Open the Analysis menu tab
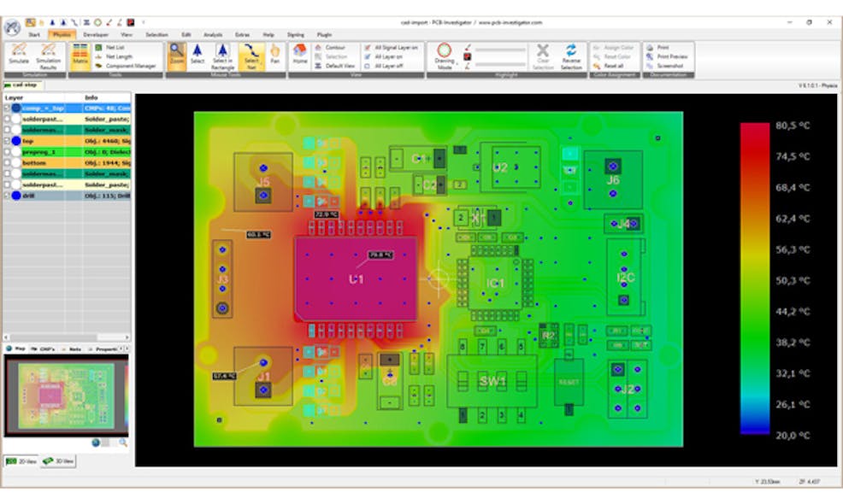The width and height of the screenshot is (843, 504). pos(213,35)
